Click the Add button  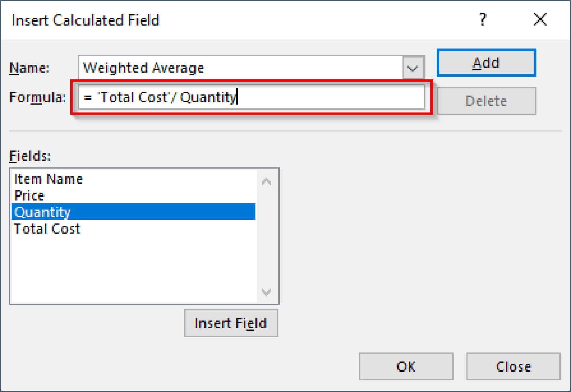[486, 63]
